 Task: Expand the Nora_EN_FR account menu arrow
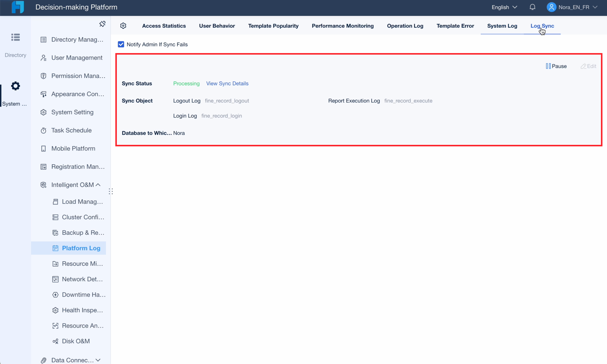click(x=595, y=7)
